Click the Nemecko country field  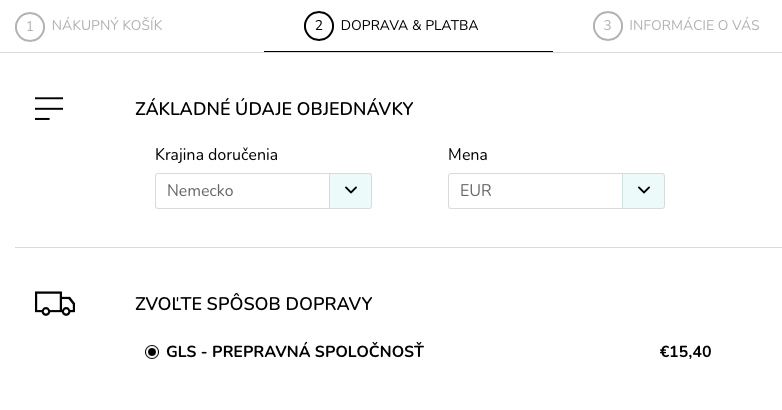(242, 191)
